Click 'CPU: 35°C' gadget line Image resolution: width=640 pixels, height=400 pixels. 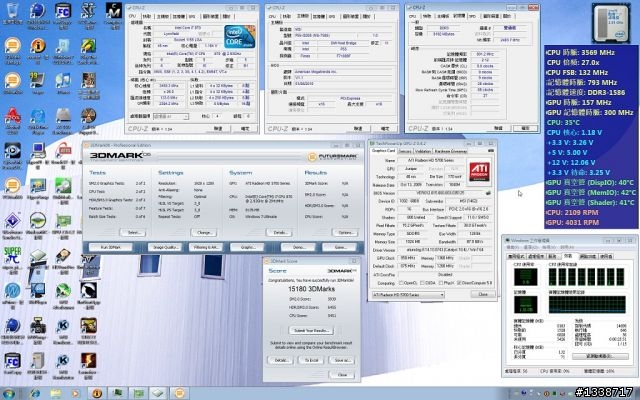[563, 122]
